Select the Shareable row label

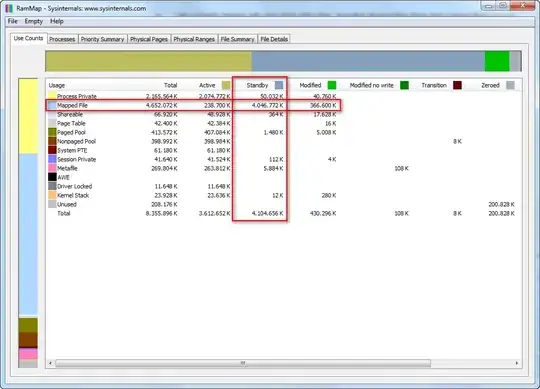(x=70, y=114)
